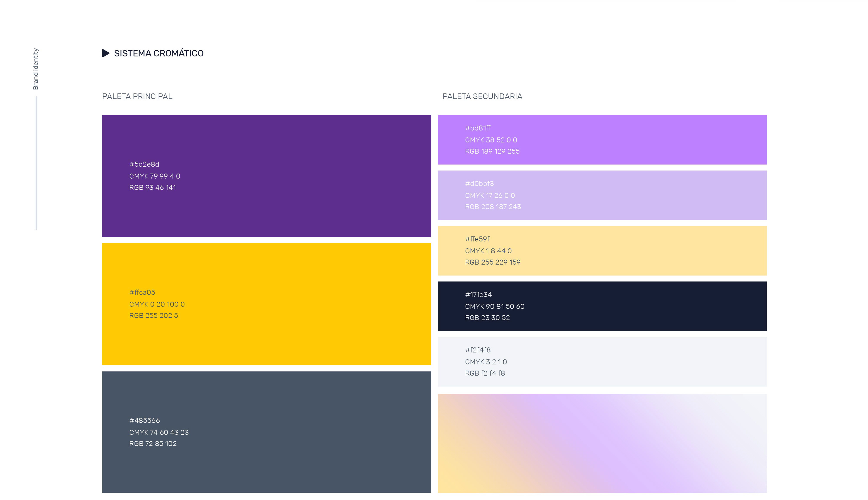This screenshot has width=868, height=500.
Task: Click the vertical line under Brand identity
Action: (36, 163)
